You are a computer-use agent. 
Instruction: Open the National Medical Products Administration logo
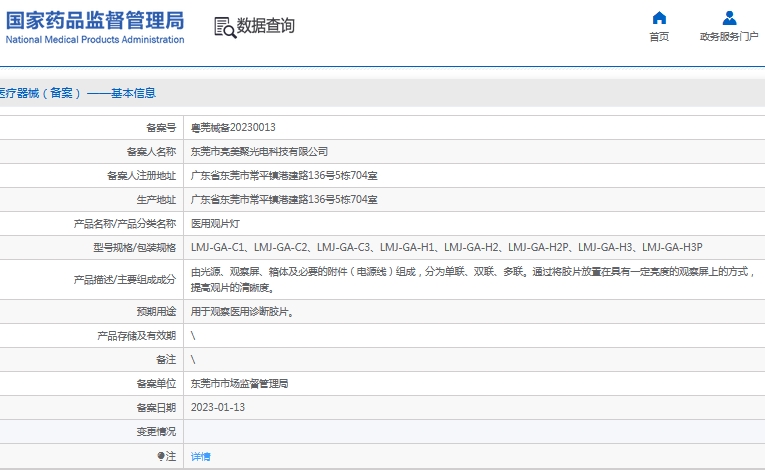click(x=95, y=28)
